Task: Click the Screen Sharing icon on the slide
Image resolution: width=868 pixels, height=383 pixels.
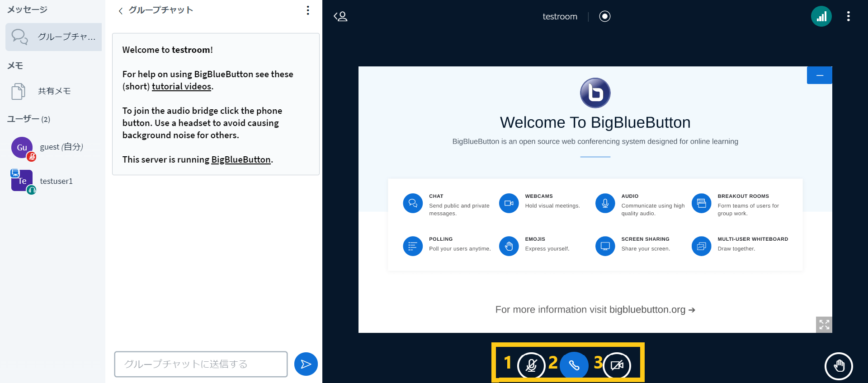Action: 605,246
